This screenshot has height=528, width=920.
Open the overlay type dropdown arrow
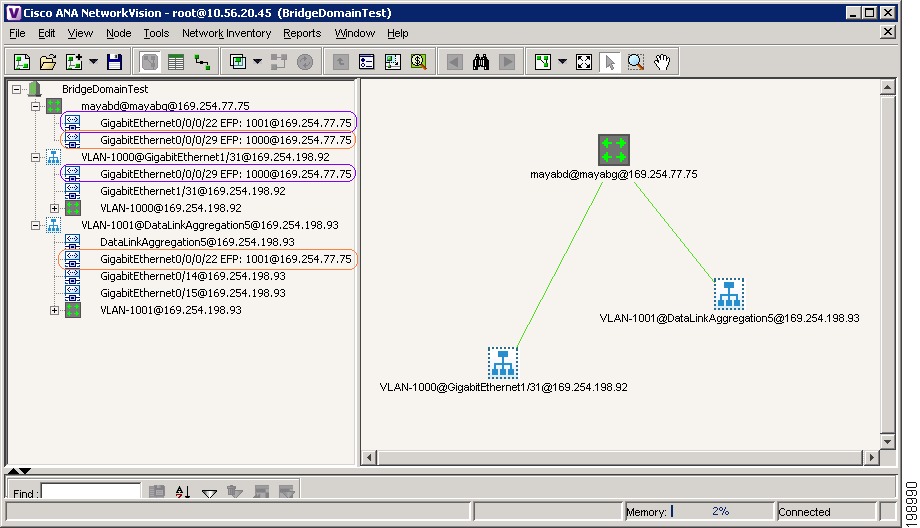257,62
